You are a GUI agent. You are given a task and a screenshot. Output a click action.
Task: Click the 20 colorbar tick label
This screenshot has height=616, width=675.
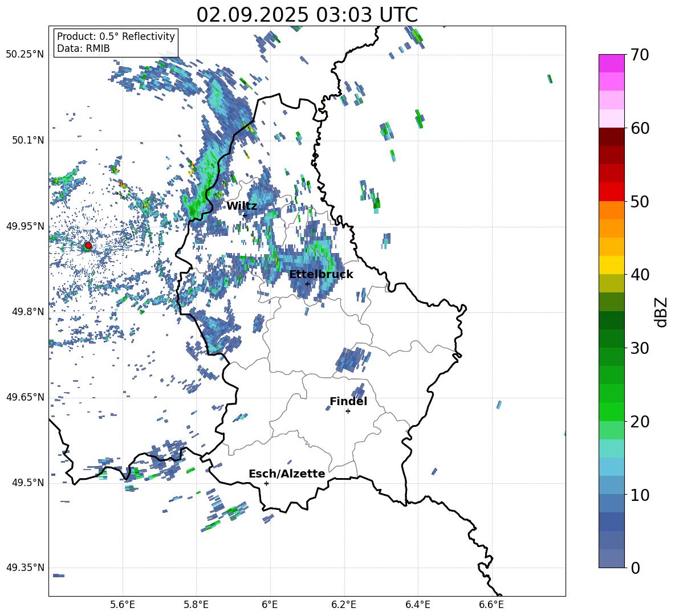point(640,422)
